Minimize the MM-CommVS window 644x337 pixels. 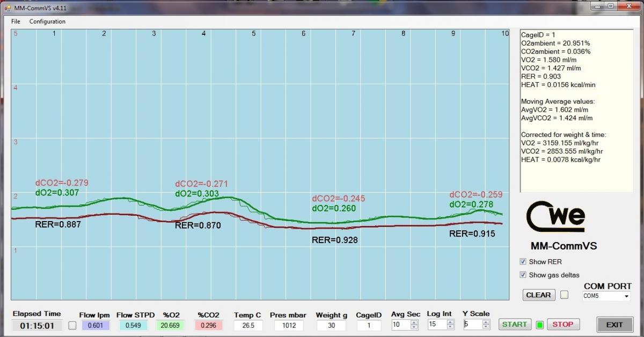(x=597, y=6)
